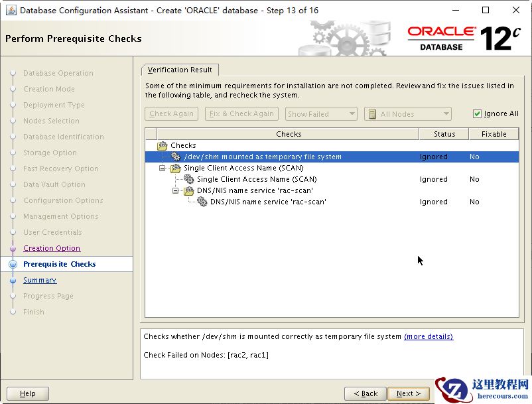The height and width of the screenshot is (404, 532).
Task: Click the Next button
Action: [x=409, y=393]
